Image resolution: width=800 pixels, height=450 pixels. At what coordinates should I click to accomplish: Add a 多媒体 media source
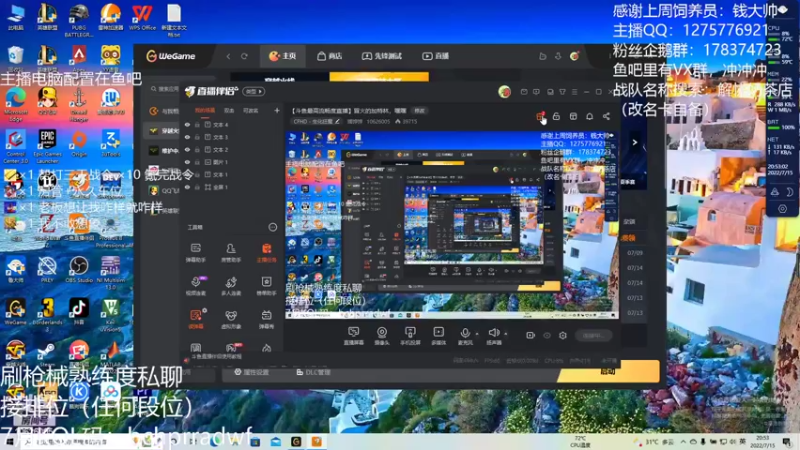pyautogui.click(x=438, y=336)
